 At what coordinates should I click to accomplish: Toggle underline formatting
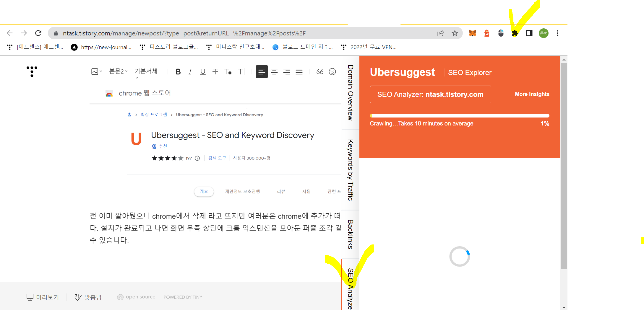click(203, 71)
